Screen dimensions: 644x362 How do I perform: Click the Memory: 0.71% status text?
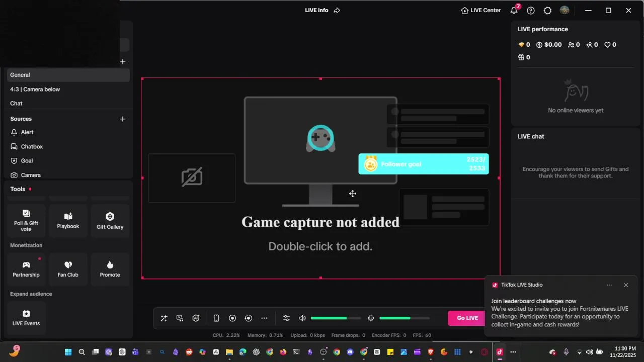265,335
